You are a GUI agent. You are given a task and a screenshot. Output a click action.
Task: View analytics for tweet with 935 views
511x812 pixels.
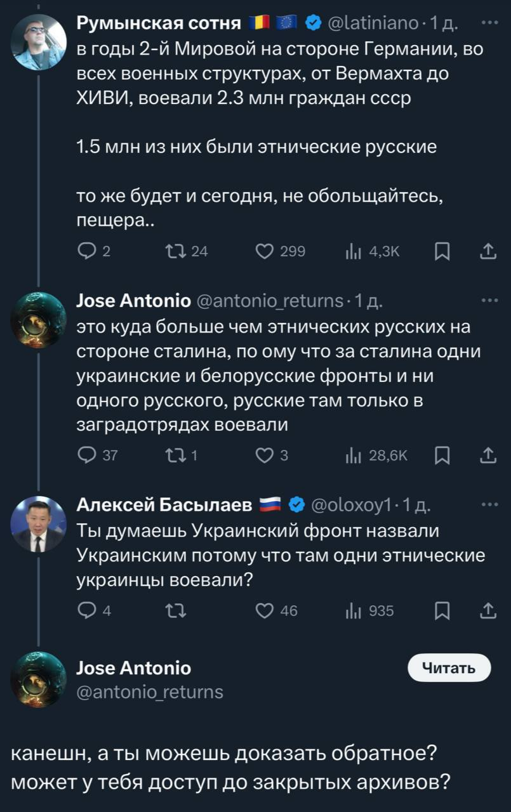(351, 611)
